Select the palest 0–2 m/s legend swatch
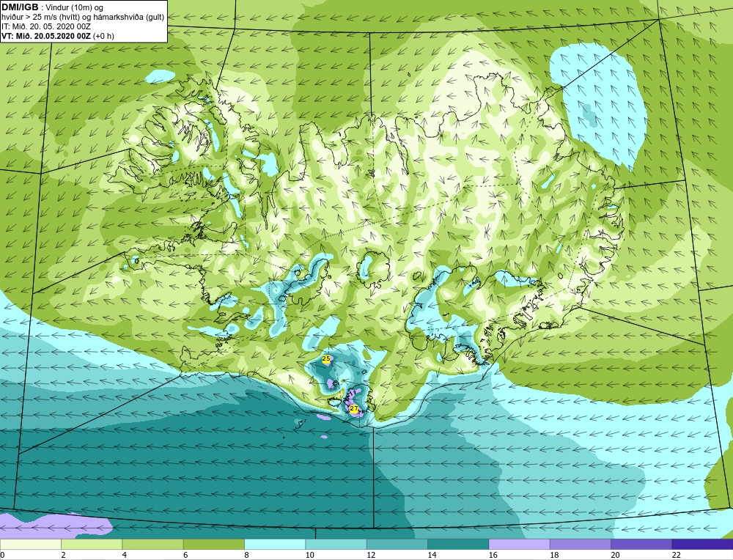The image size is (733, 560). pos(30,544)
